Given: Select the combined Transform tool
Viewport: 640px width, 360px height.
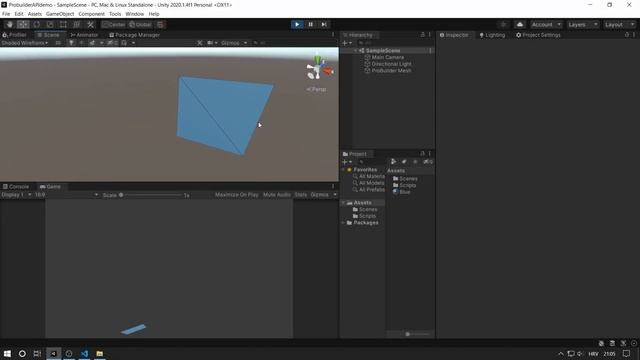Looking at the screenshot, I should [x=77, y=24].
